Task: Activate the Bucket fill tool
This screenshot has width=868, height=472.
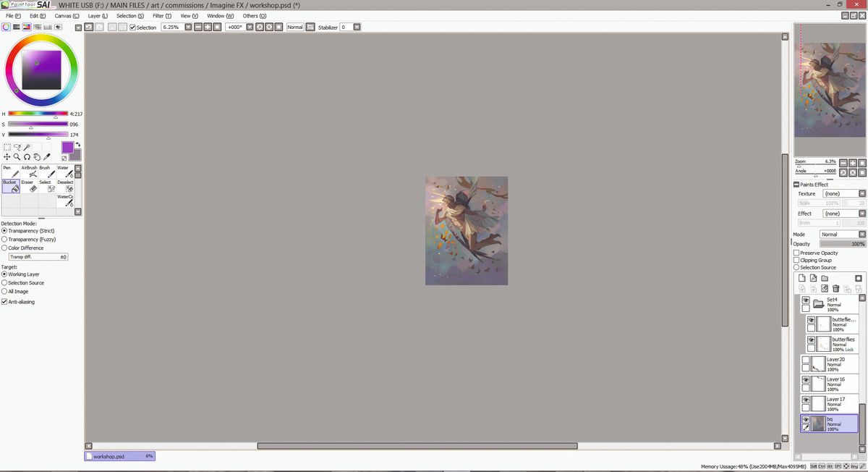Action: tap(10, 187)
